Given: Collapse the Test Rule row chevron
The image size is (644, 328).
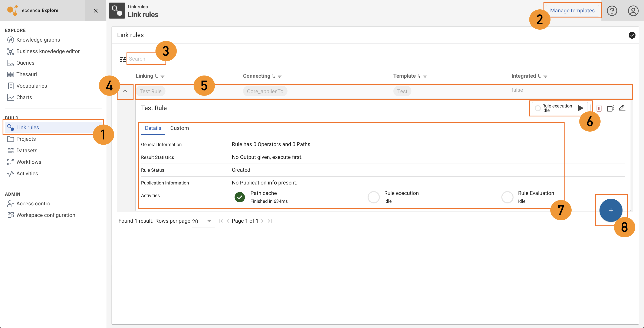Looking at the screenshot, I should click(125, 91).
